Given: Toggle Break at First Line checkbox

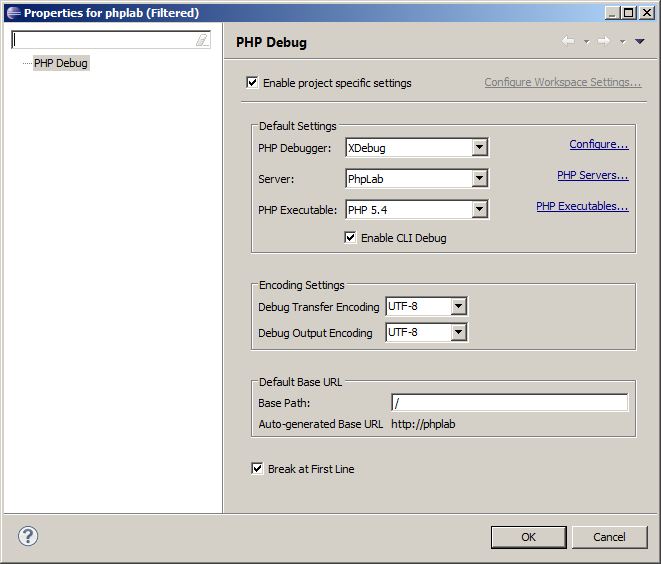Looking at the screenshot, I should (x=257, y=468).
